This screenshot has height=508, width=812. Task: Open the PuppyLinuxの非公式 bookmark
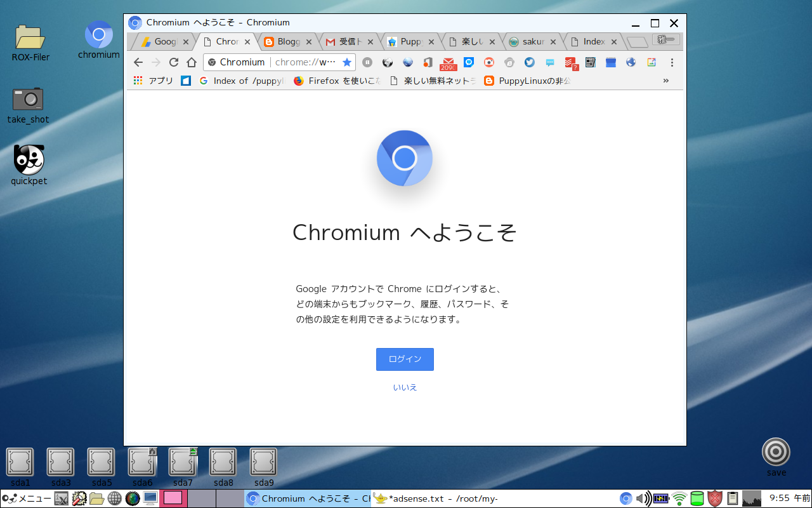528,81
